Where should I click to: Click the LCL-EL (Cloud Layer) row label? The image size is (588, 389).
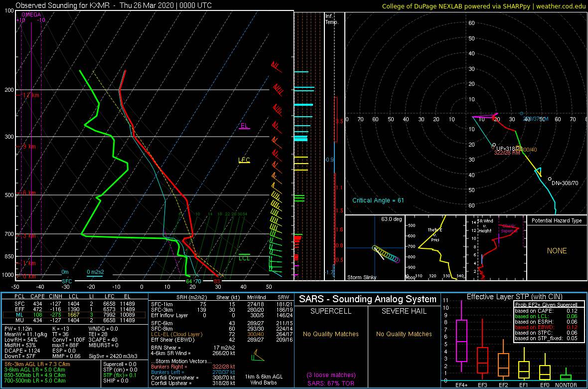(176, 334)
